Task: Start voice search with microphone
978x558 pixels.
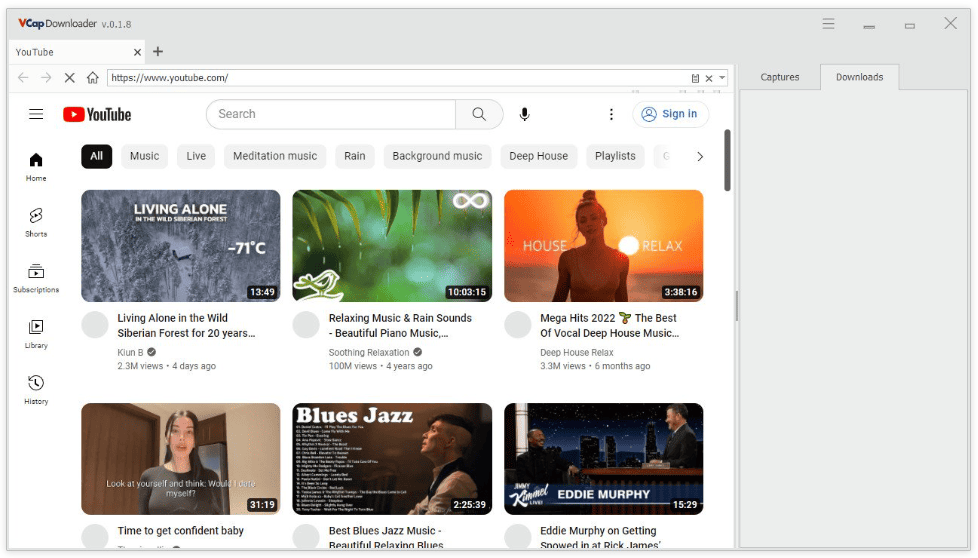Action: point(525,114)
